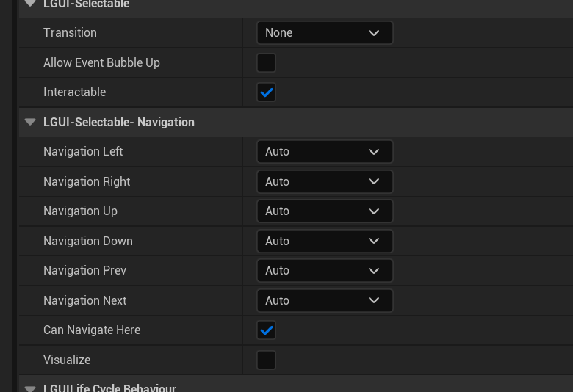Click the Visualize property label
The height and width of the screenshot is (392, 573).
pos(67,360)
